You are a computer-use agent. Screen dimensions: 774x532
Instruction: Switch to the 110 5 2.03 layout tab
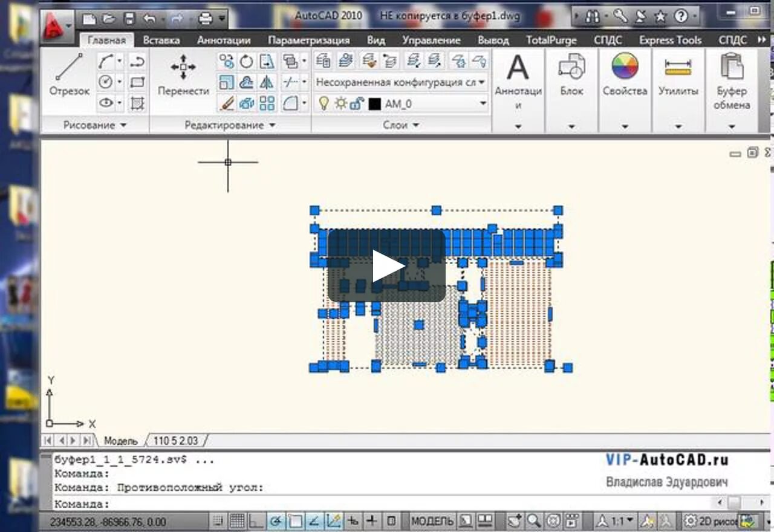click(x=175, y=441)
